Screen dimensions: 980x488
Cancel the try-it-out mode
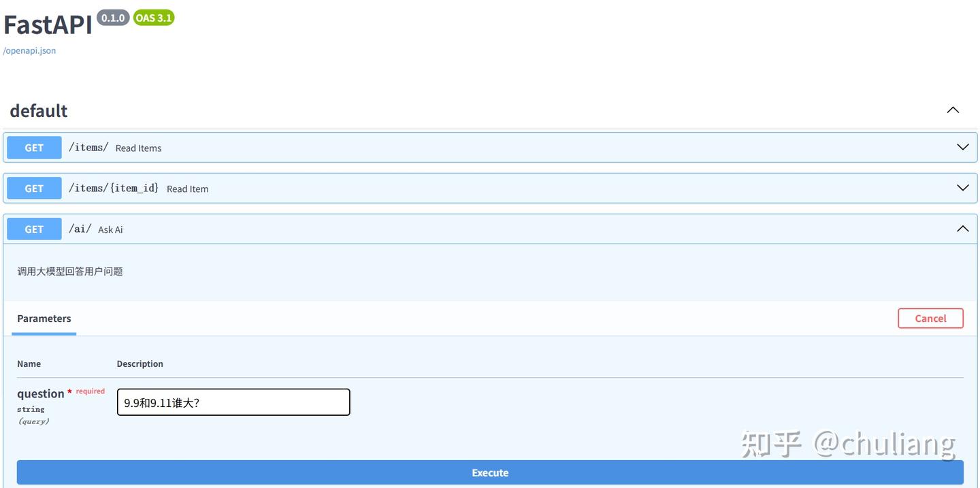click(930, 318)
